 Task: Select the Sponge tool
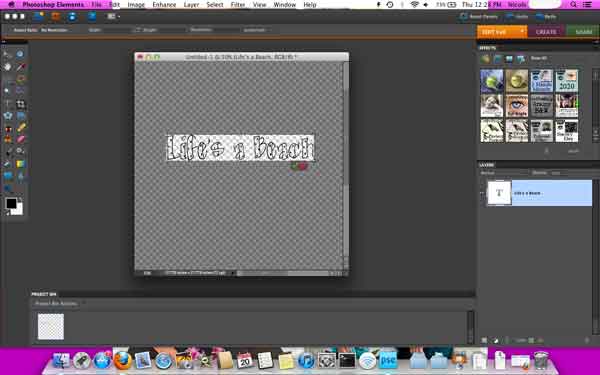point(8,188)
